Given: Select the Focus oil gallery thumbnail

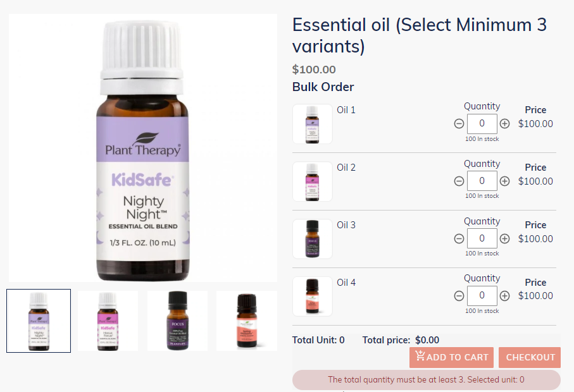Looking at the screenshot, I should click(177, 321).
